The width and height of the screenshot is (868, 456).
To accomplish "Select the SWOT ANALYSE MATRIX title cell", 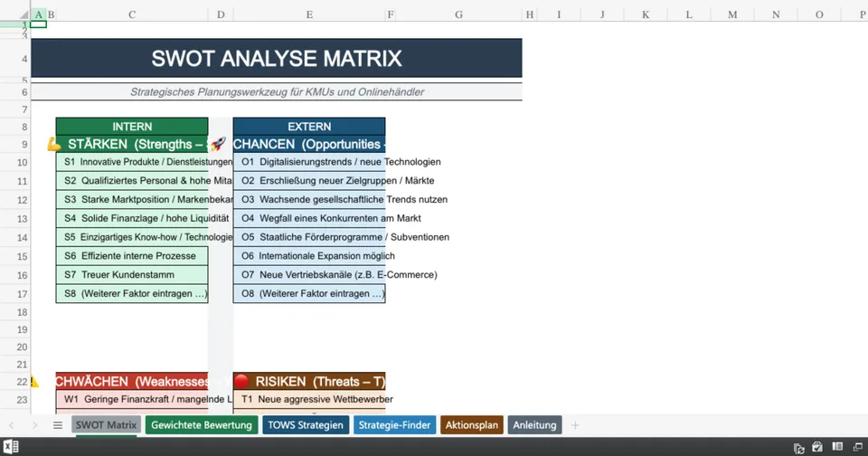I will [x=277, y=58].
